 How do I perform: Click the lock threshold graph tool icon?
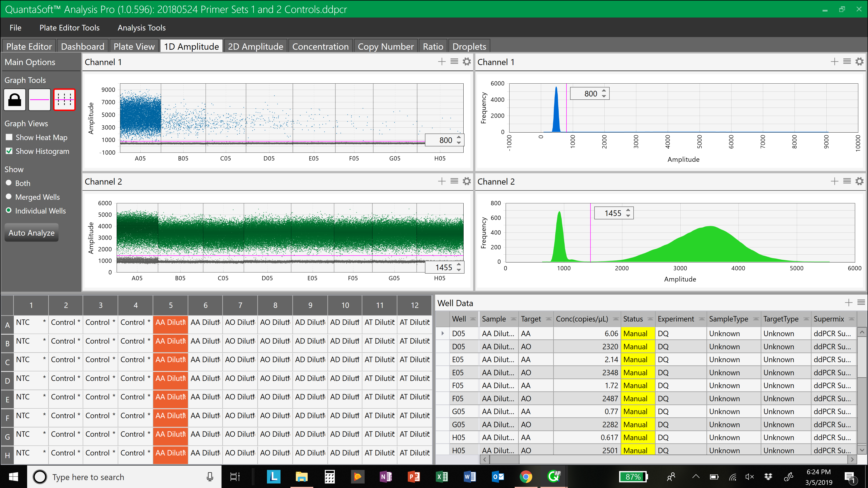pyautogui.click(x=14, y=100)
